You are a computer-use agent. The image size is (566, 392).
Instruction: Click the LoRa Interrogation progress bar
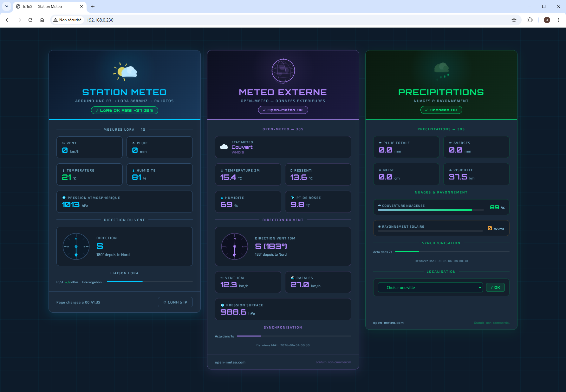150,282
